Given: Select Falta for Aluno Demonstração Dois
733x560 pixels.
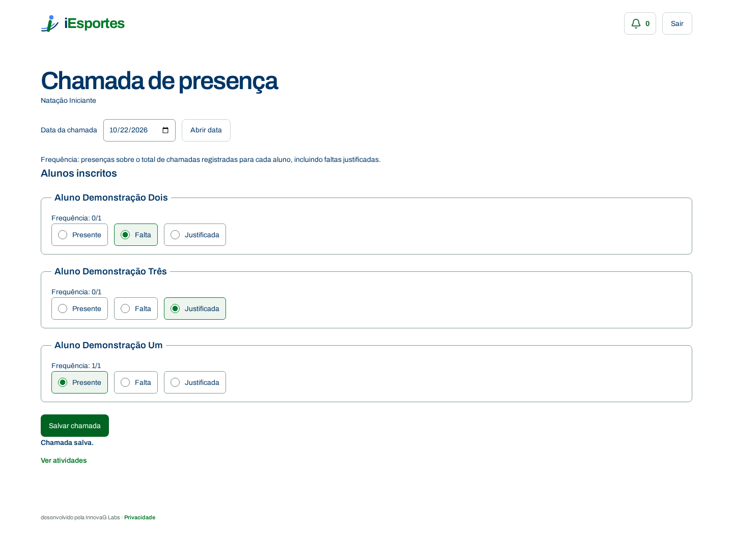Looking at the screenshot, I should [136, 235].
